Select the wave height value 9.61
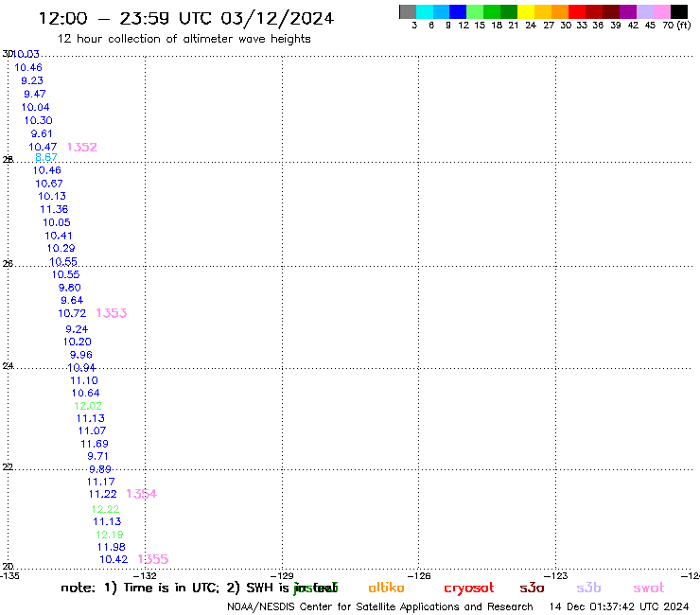The width and height of the screenshot is (700, 615). coord(42,134)
